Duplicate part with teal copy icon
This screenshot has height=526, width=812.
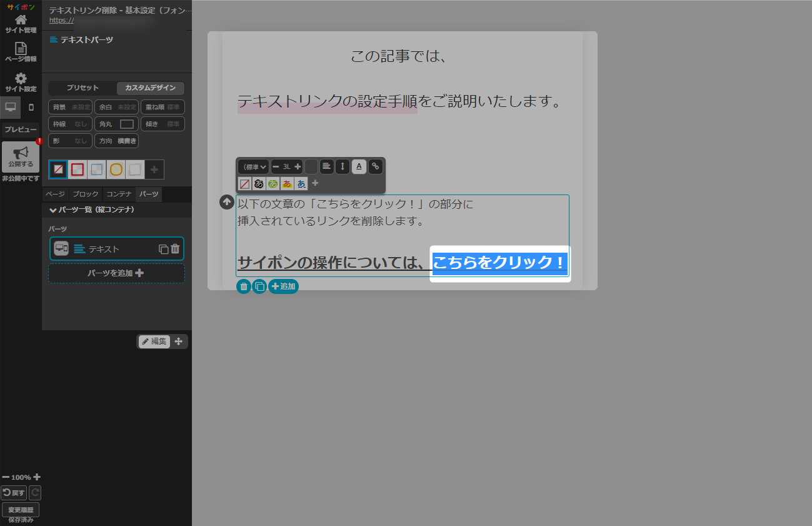259,286
